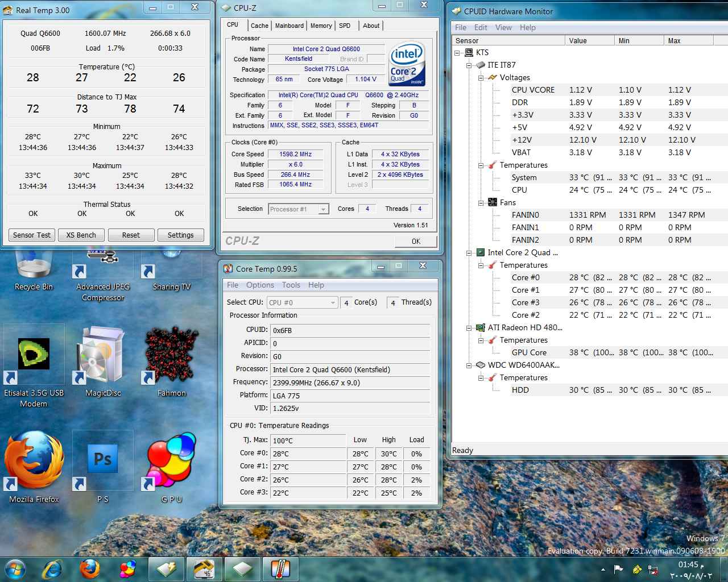The height and width of the screenshot is (582, 728).
Task: Open Etisalat 3.5G USB Modem shortcut
Action: pos(34,367)
